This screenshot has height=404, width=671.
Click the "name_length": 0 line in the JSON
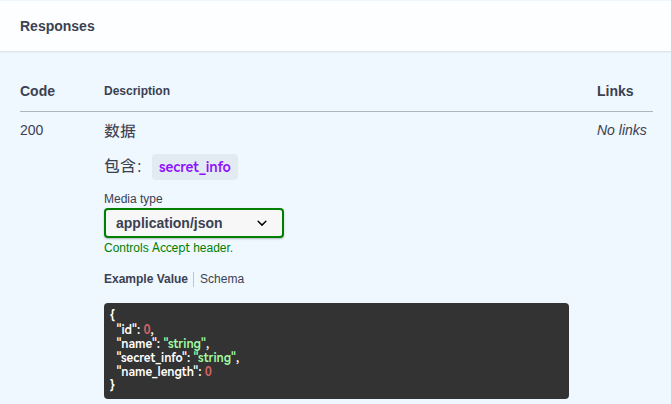click(x=164, y=371)
